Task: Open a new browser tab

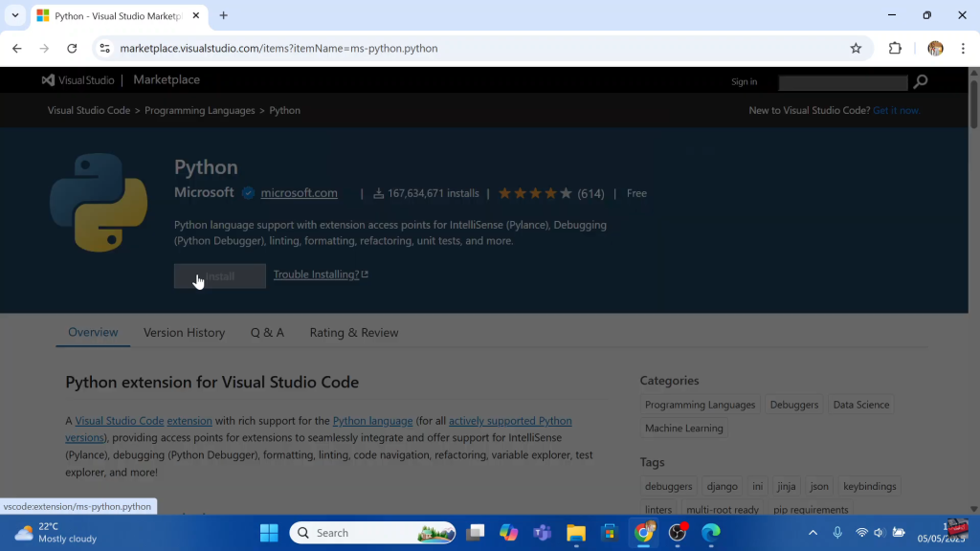Action: pyautogui.click(x=223, y=15)
